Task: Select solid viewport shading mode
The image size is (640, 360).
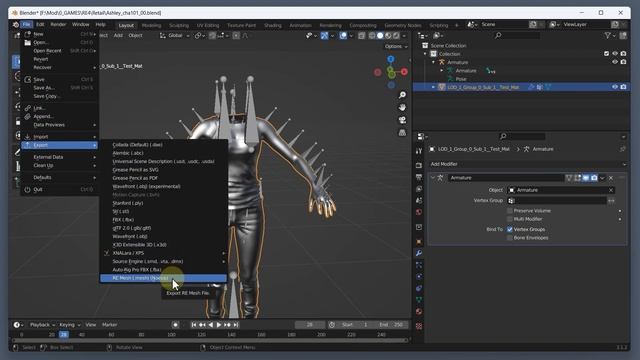Action: [380, 36]
